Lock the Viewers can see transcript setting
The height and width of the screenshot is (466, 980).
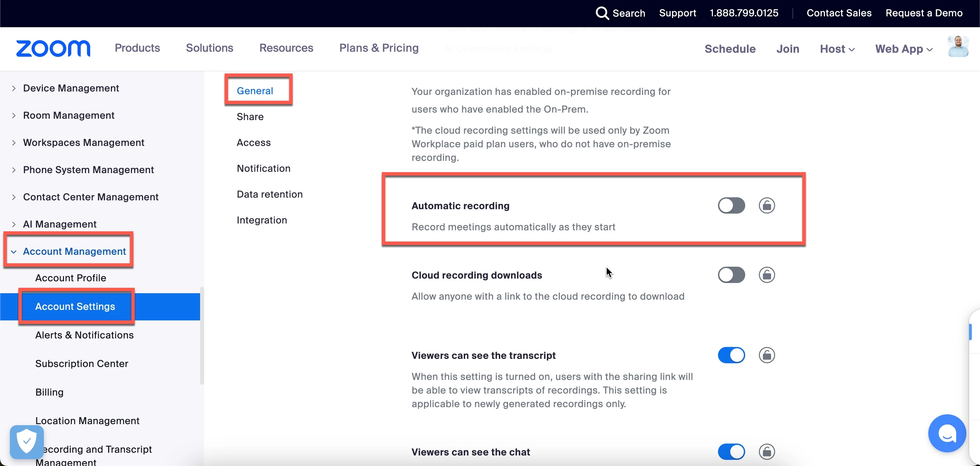767,355
